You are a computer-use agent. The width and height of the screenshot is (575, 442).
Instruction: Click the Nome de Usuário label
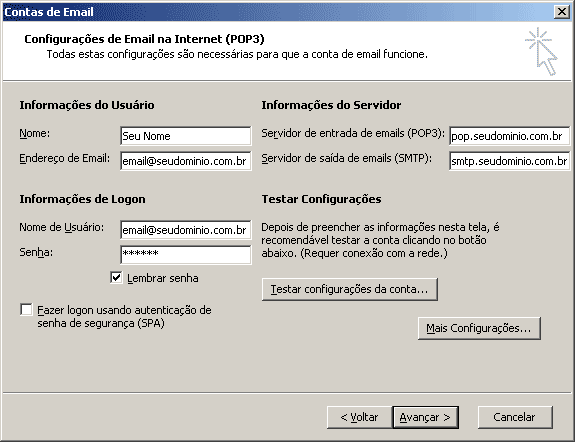[62, 227]
